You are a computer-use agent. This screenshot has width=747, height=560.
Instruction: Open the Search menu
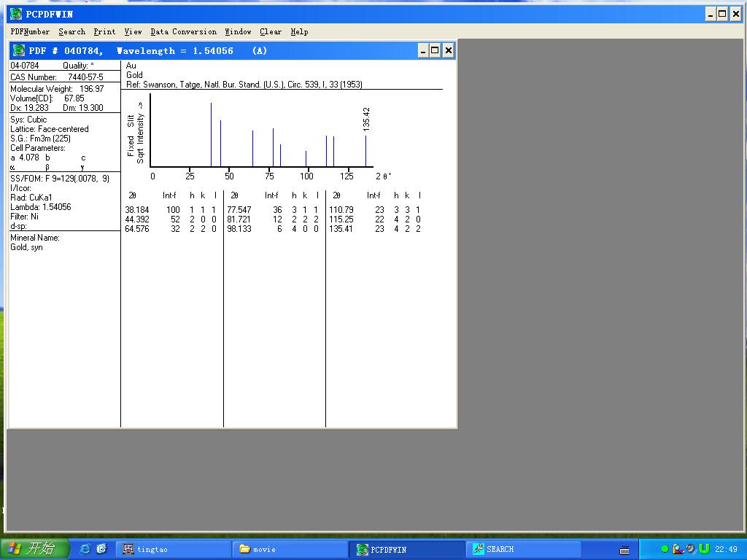pos(71,32)
